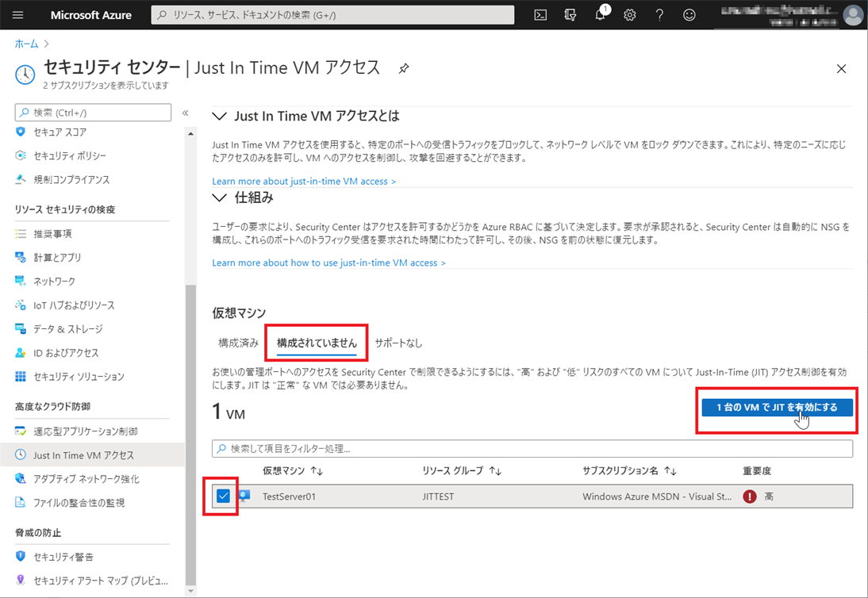This screenshot has height=598, width=868.
Task: Select the TestServer01 VM name
Action: point(289,496)
